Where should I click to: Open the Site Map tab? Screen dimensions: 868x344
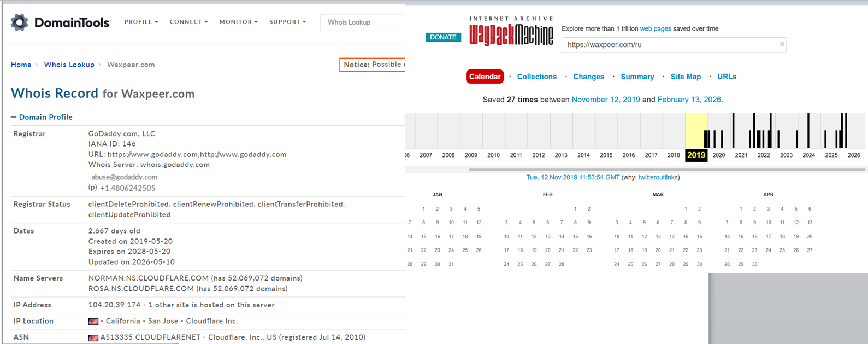click(x=686, y=77)
